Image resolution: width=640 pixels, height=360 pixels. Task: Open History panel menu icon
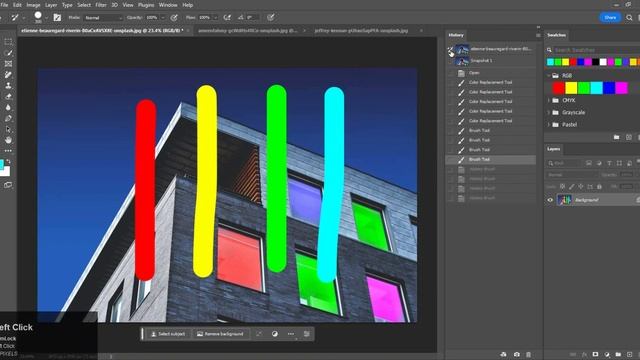[538, 36]
